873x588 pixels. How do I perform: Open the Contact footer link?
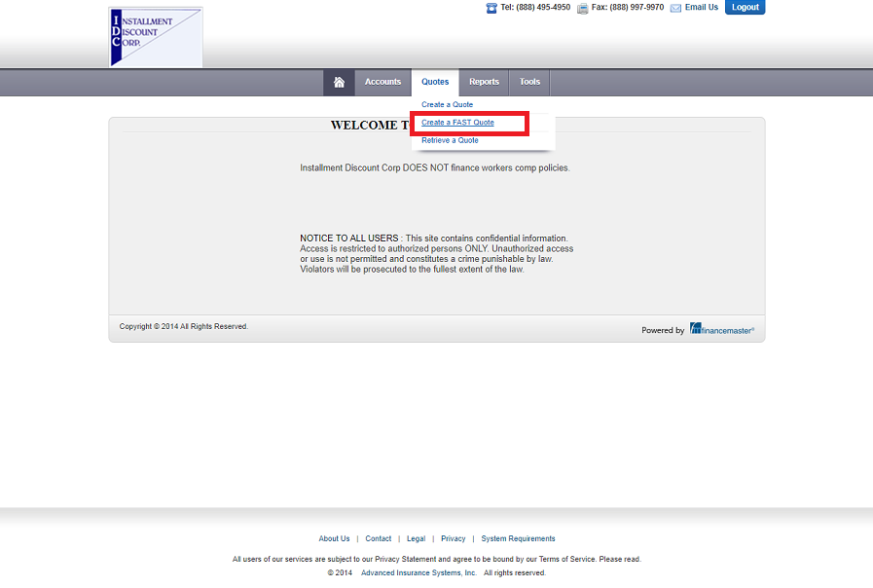coord(378,538)
